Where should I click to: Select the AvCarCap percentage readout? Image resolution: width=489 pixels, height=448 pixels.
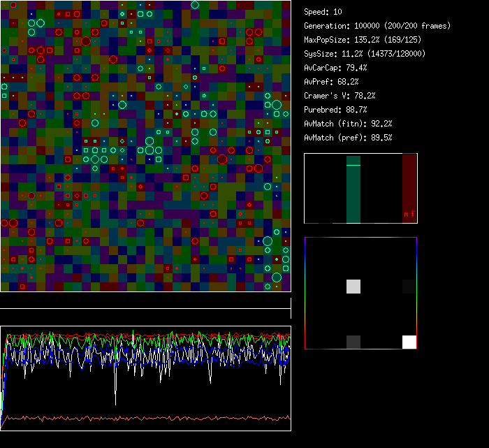[x=335, y=68]
